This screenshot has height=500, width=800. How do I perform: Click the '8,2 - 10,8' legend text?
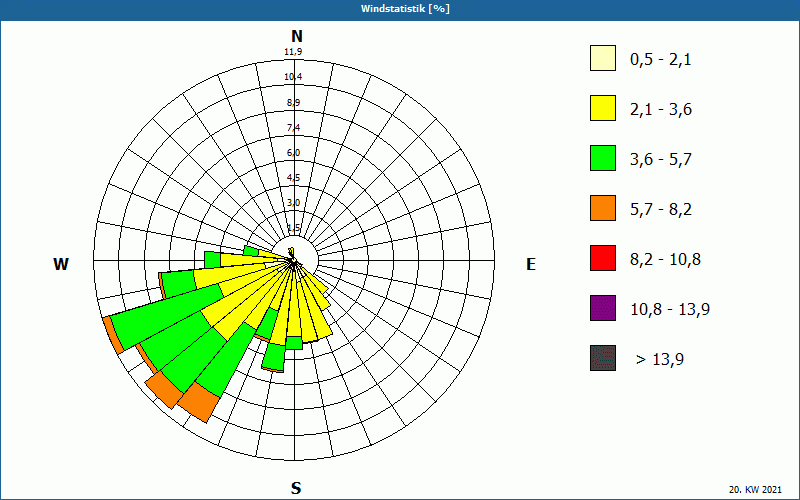pyautogui.click(x=666, y=260)
